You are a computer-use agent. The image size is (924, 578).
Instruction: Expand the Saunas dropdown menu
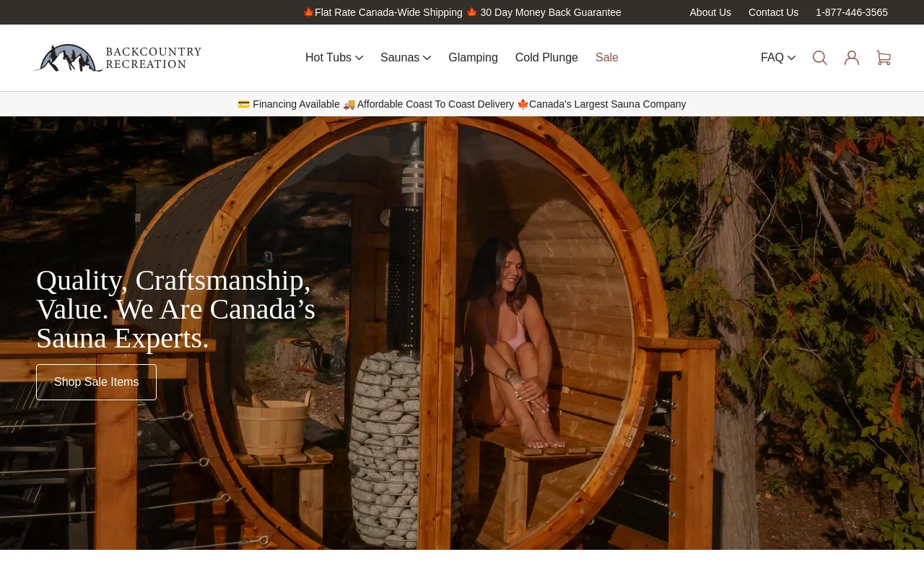tap(406, 58)
